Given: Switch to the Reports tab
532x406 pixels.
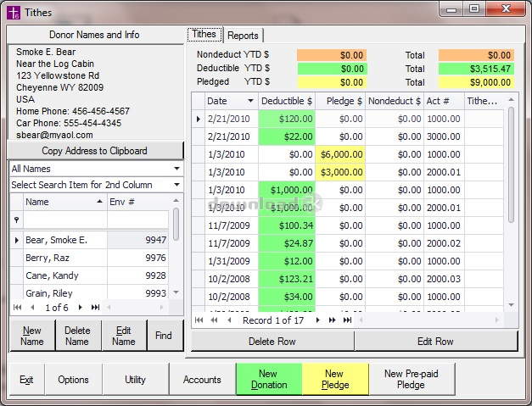Looking at the screenshot, I should tap(243, 36).
